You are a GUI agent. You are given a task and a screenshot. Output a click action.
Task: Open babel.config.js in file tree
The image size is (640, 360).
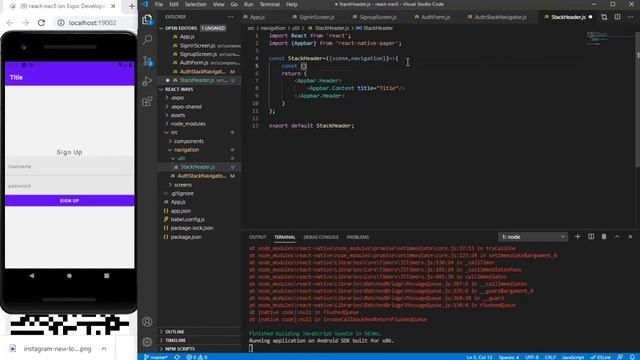pos(188,220)
